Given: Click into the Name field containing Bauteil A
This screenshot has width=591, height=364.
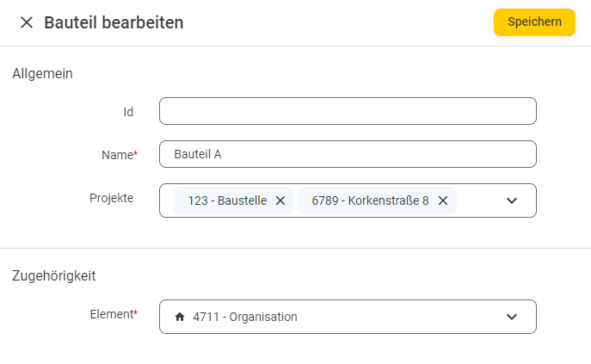Looking at the screenshot, I should (348, 154).
